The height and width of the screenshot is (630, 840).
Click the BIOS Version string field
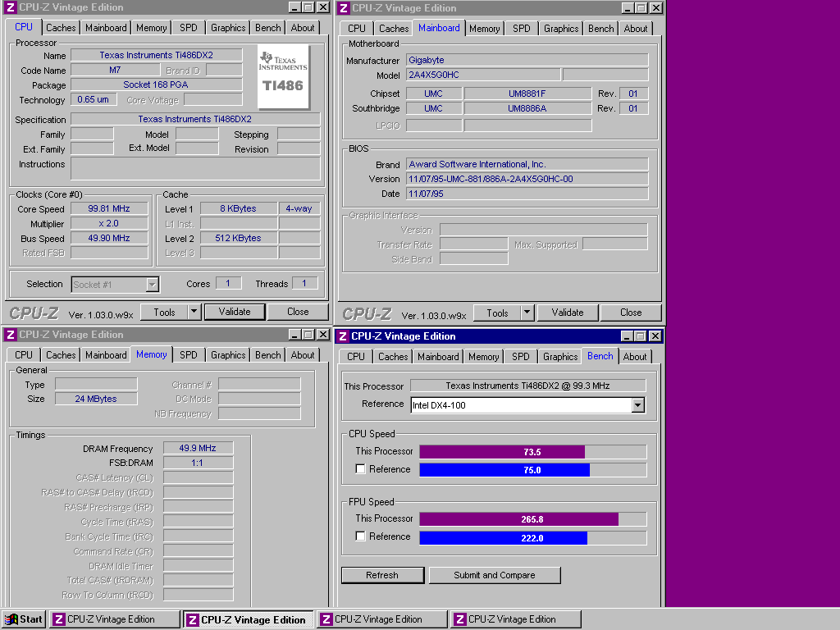[527, 179]
